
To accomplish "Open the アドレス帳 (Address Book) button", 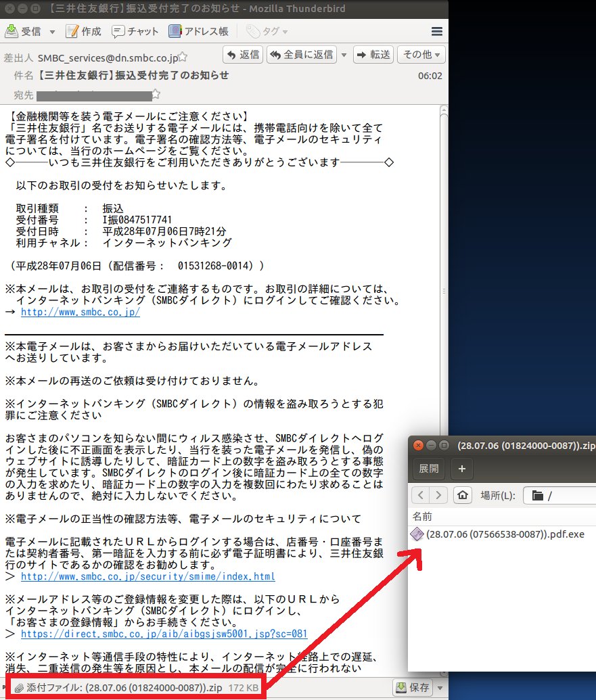I will (199, 31).
